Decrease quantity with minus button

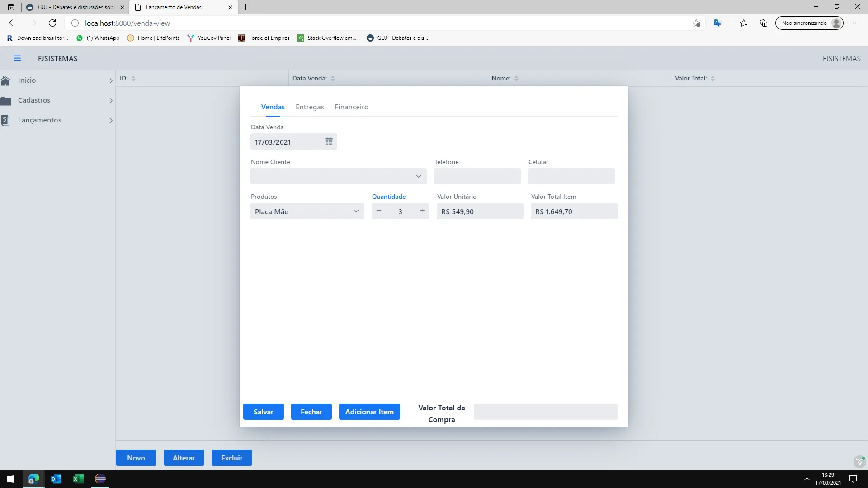click(379, 211)
